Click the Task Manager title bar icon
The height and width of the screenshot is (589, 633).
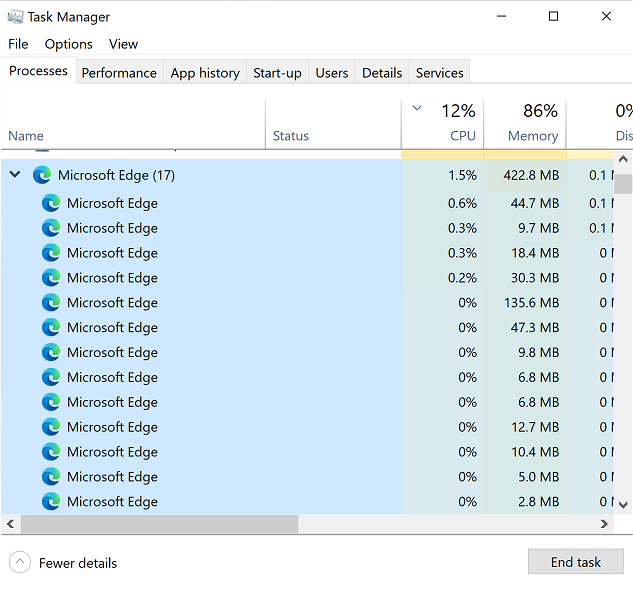point(15,17)
